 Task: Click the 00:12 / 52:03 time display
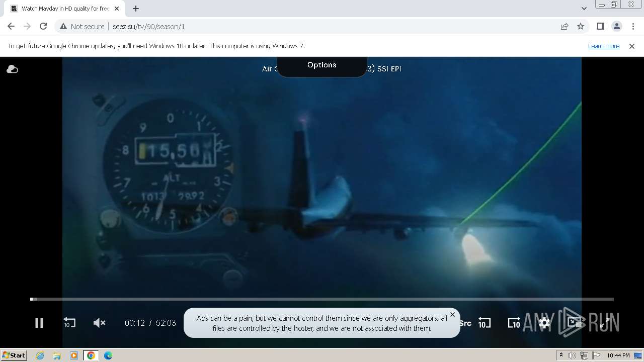coord(150,323)
